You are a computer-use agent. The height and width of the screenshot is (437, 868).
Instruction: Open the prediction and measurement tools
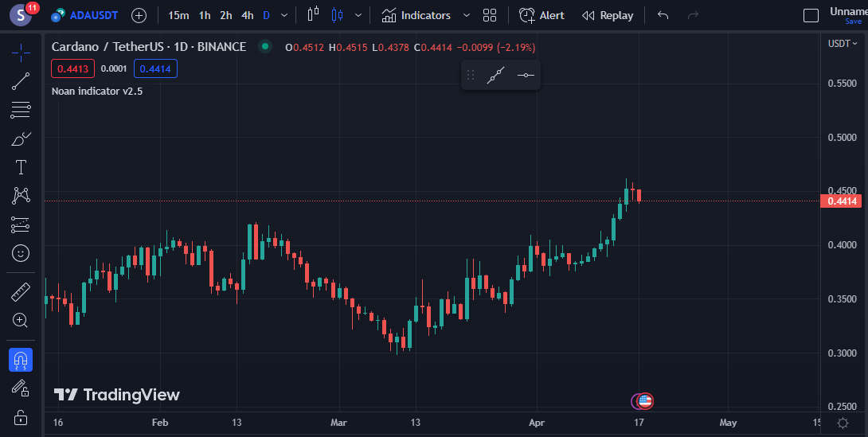(21, 224)
